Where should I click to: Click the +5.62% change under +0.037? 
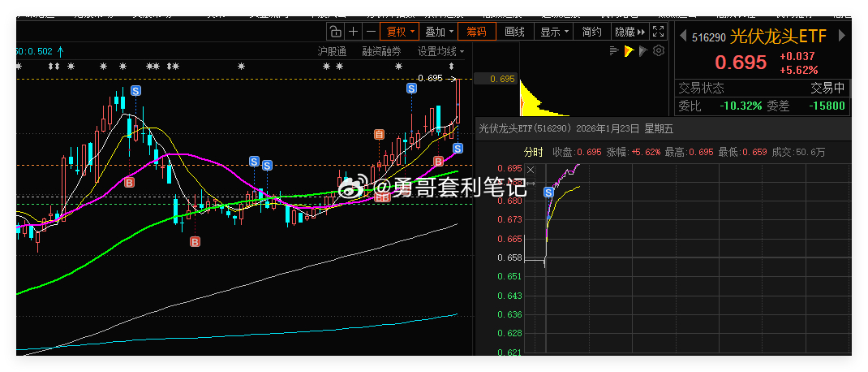tap(798, 70)
